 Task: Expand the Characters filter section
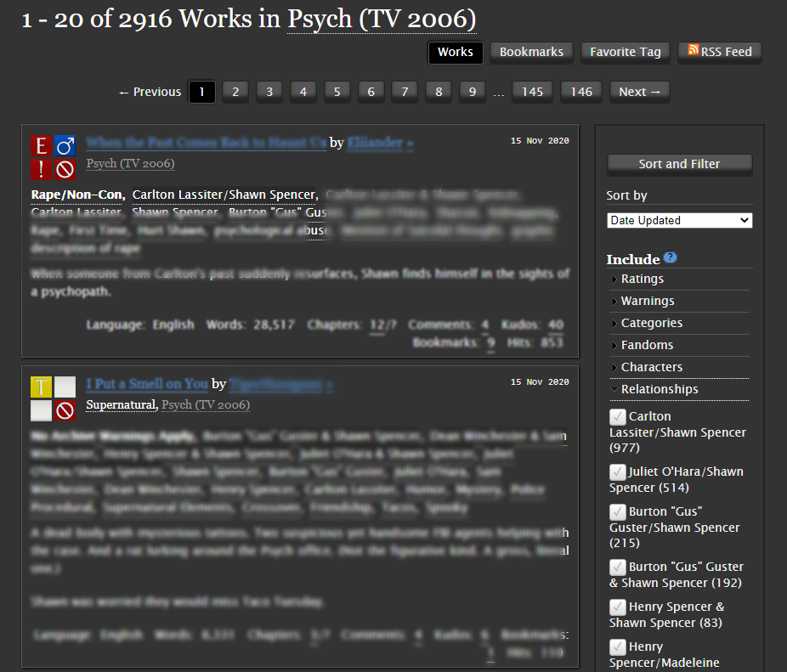[650, 367]
